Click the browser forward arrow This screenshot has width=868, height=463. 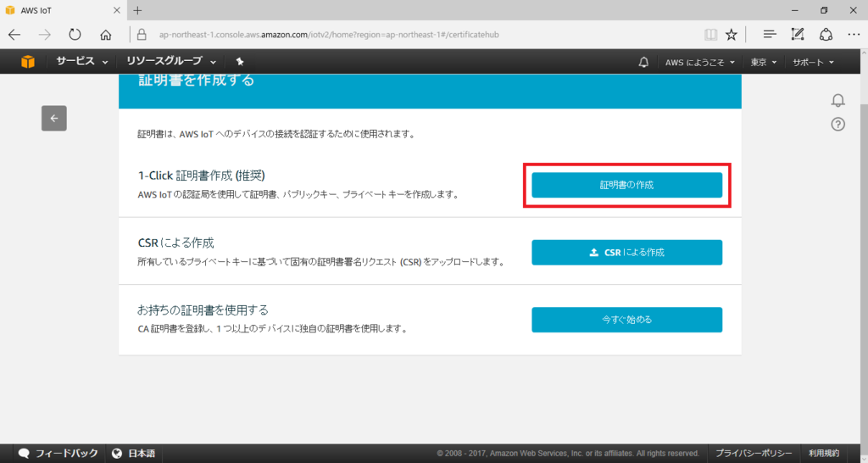pos(44,34)
